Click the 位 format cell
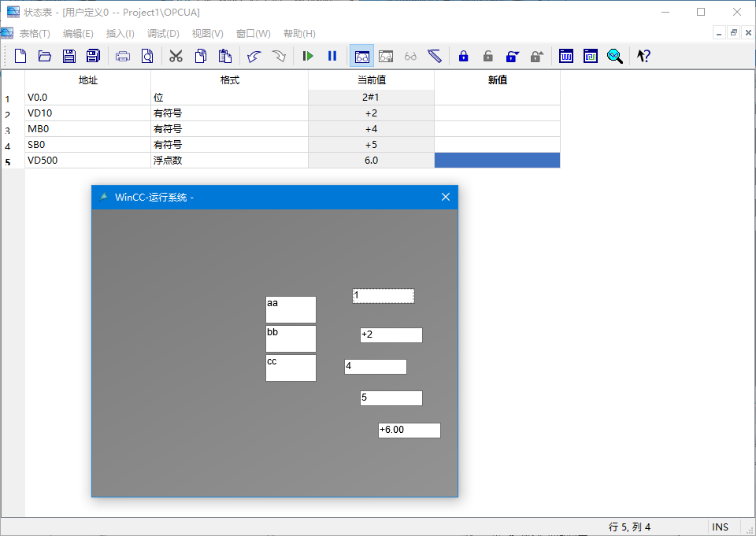The image size is (756, 536). pyautogui.click(x=229, y=98)
